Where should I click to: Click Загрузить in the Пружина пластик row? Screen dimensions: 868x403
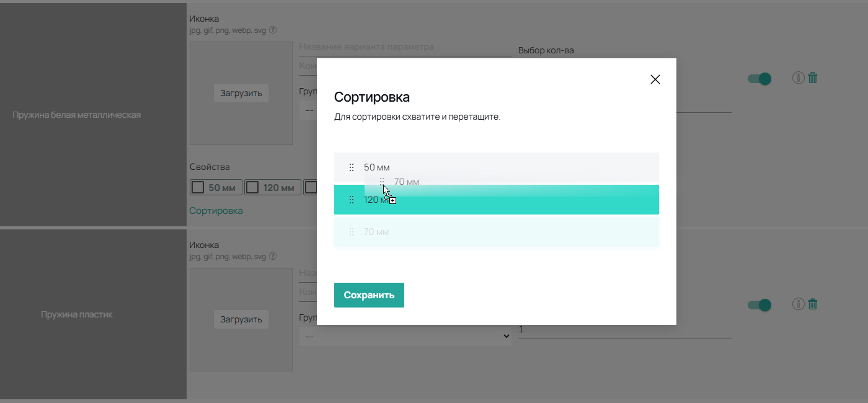coord(241,319)
